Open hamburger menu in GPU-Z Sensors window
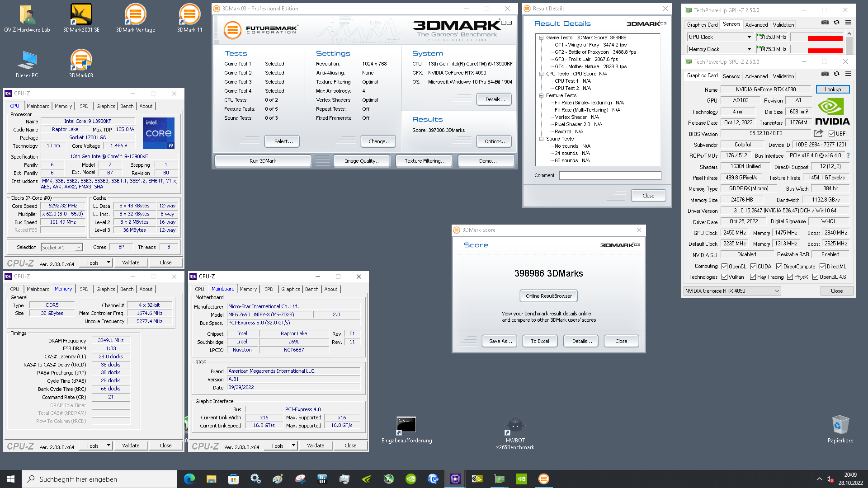The width and height of the screenshot is (868, 488). tap(848, 22)
